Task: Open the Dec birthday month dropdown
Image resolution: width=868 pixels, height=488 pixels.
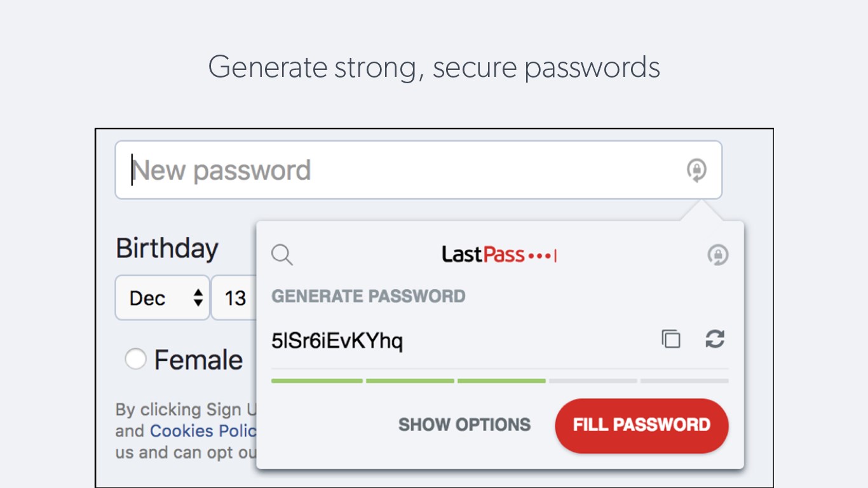Action: tap(162, 297)
